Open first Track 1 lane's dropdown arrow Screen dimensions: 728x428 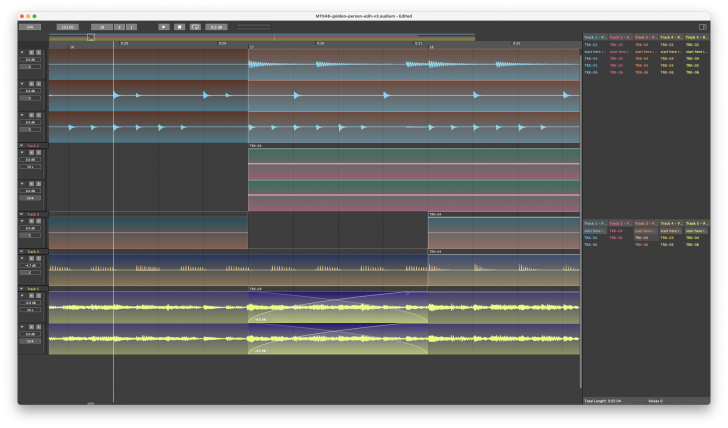point(22,52)
